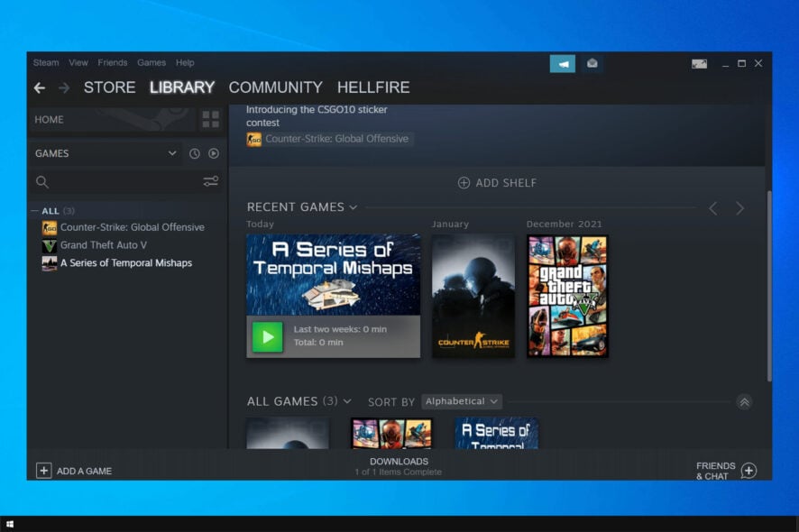The image size is (799, 532).
Task: Collapse the ALL games group in sidebar
Action: (34, 210)
